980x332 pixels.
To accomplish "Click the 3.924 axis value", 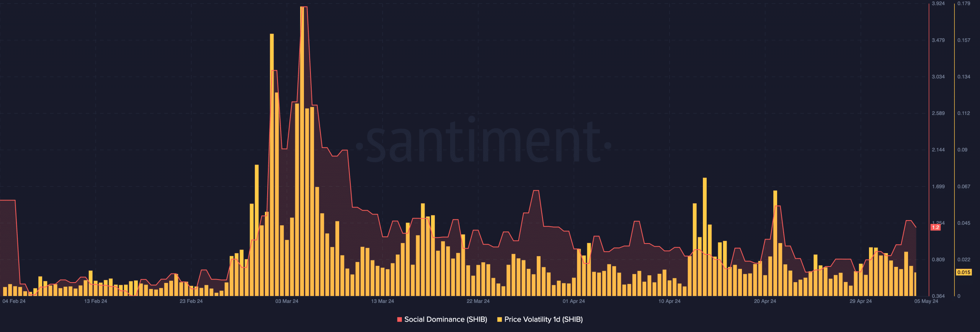I will [938, 3].
